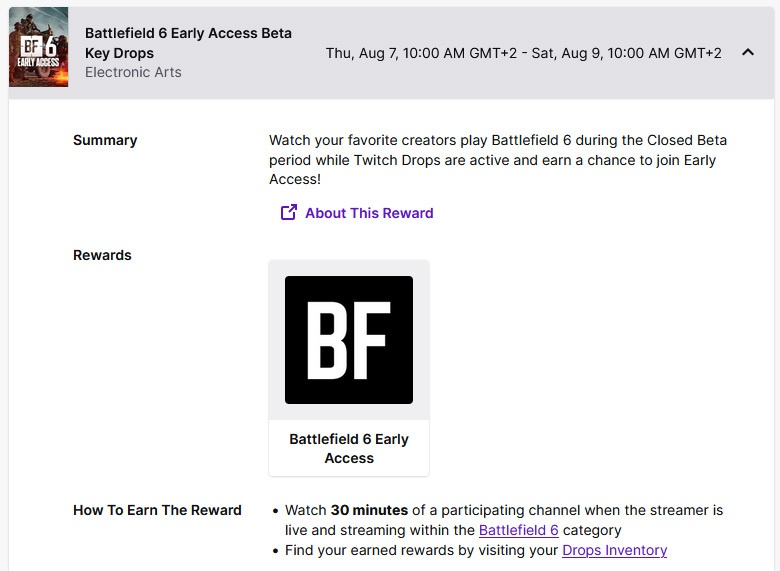Viewport: 780px width, 571px height.
Task: Click the Battlefield 6 Early Access reward caption
Action: click(349, 448)
